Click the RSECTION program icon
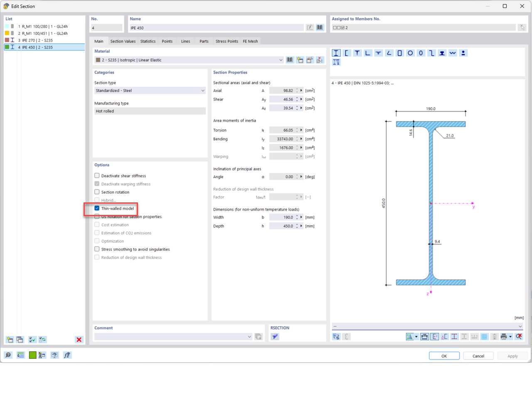 (275, 337)
